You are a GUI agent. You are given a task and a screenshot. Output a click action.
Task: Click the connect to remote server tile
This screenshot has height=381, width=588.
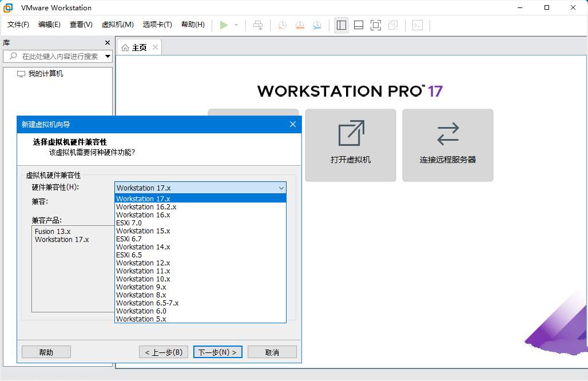448,145
